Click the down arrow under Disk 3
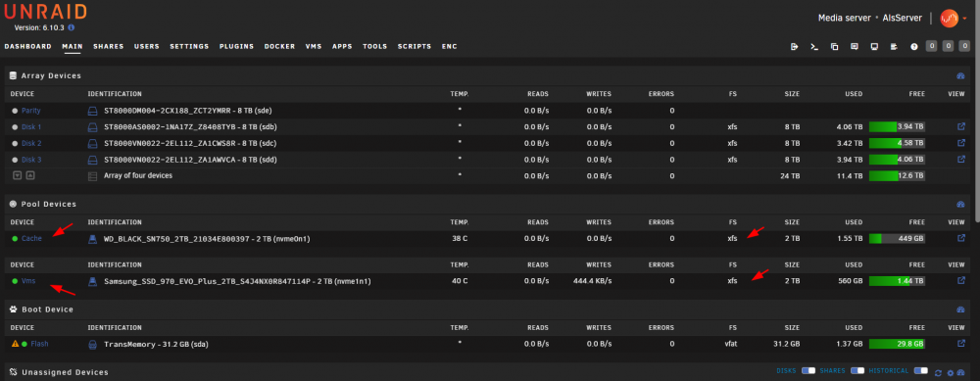980x381 pixels. click(18, 175)
